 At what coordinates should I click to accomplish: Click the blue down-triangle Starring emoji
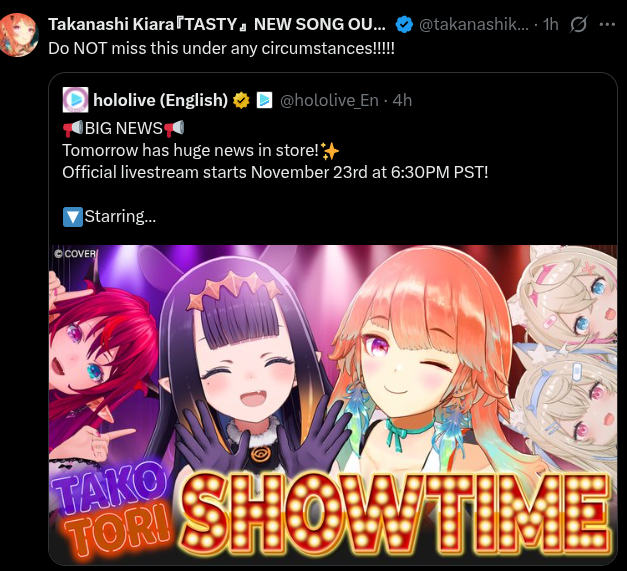(73, 217)
